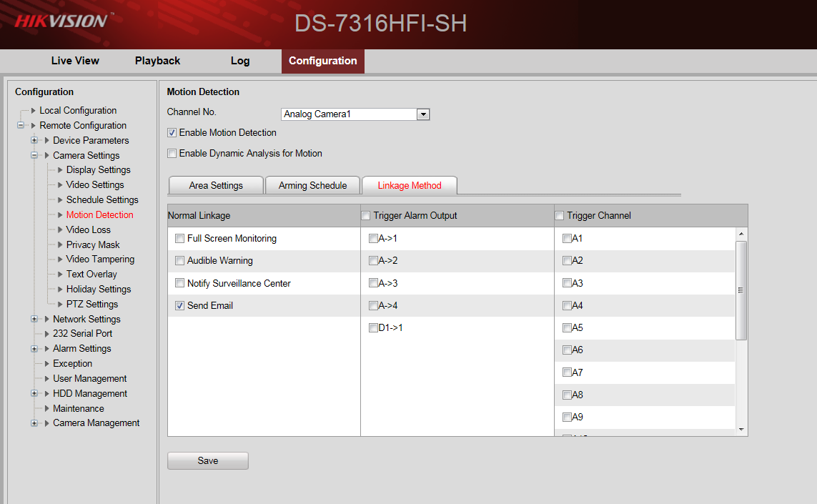The height and width of the screenshot is (504, 817).
Task: Check Full Screen Monitoring
Action: tap(179, 238)
